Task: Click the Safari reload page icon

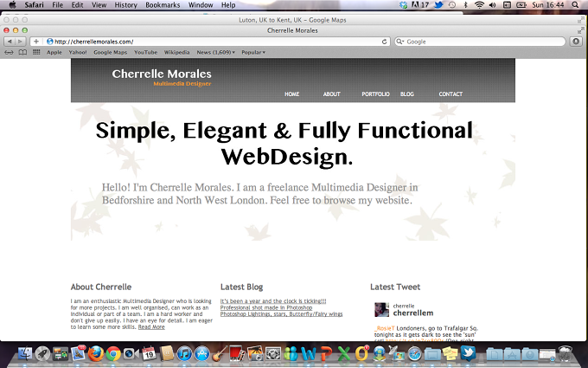Action: pos(385,42)
